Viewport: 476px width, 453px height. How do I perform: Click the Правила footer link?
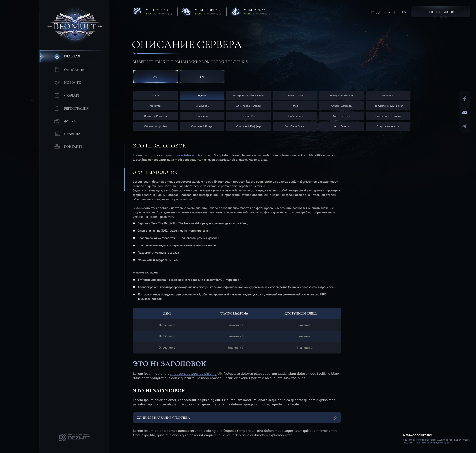pos(407,443)
